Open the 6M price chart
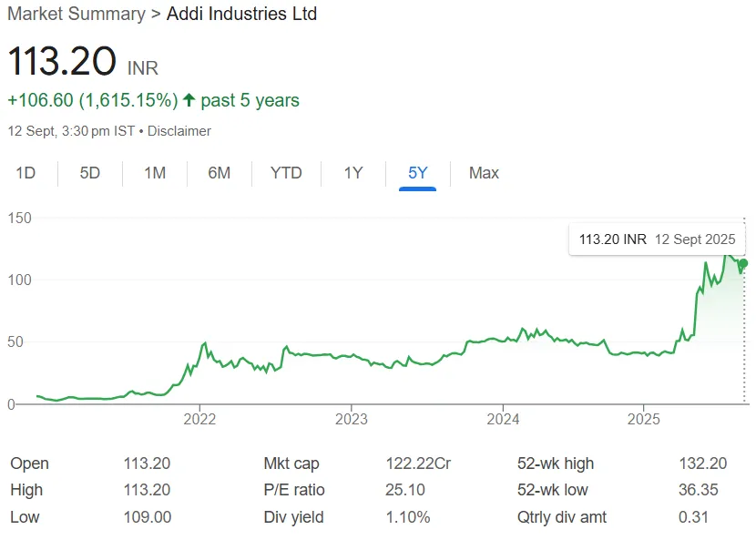The height and width of the screenshot is (540, 756). tap(220, 173)
